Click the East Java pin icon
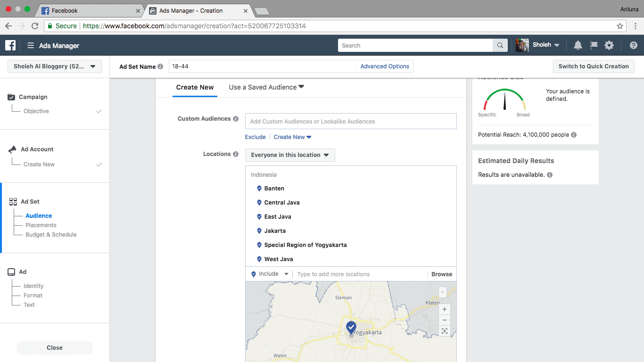This screenshot has width=644, height=362. click(259, 217)
